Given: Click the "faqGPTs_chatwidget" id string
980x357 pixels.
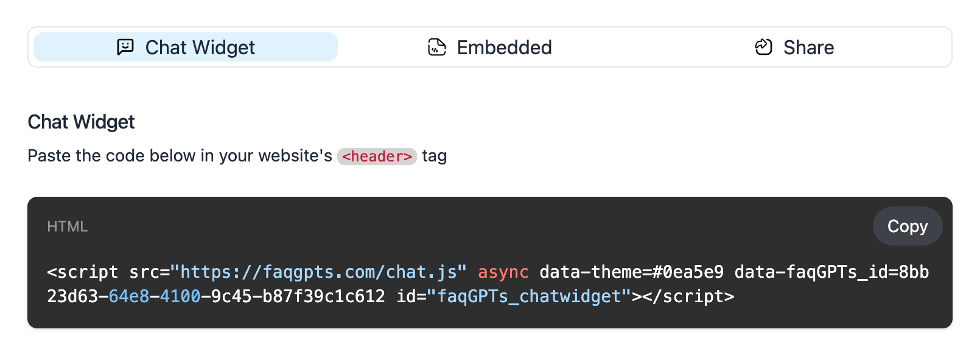Looking at the screenshot, I should pyautogui.click(x=529, y=297).
